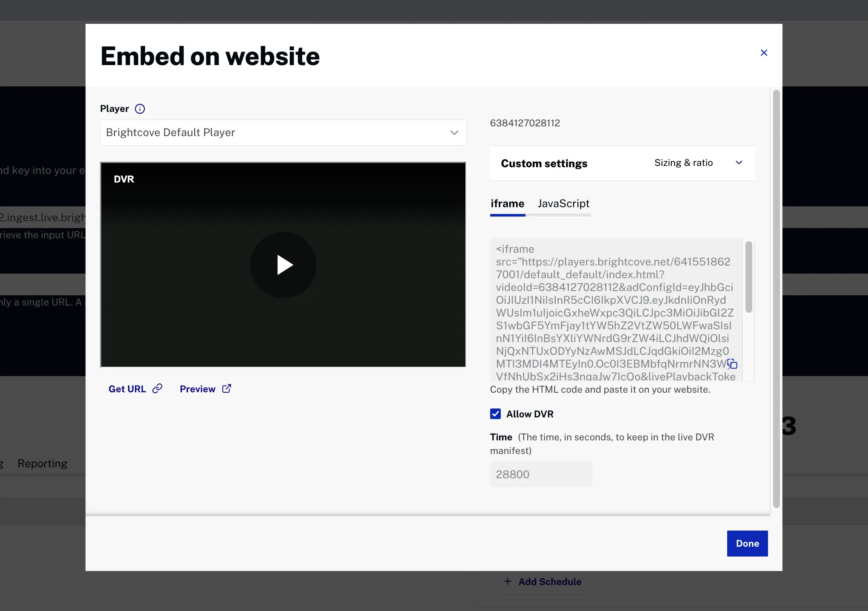Play the DVR video preview

tap(283, 265)
